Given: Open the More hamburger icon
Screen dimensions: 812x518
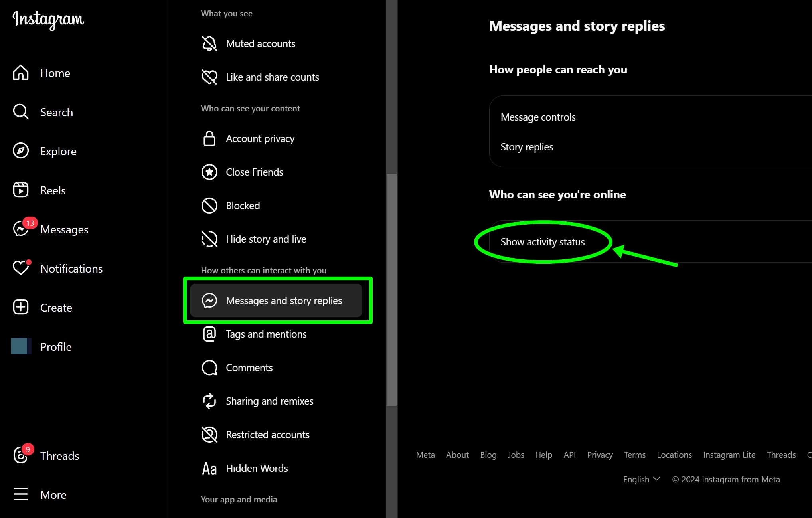Looking at the screenshot, I should pos(21,494).
